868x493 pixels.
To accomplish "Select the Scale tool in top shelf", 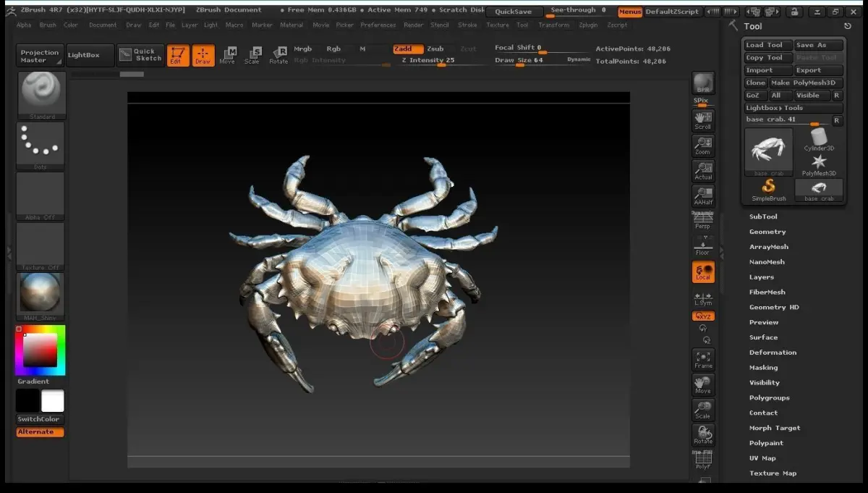I will [x=252, y=55].
